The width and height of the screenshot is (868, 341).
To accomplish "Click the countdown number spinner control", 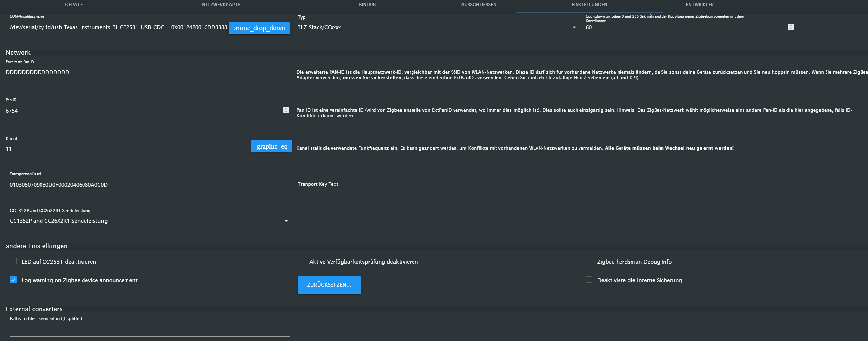I will pyautogui.click(x=790, y=27).
